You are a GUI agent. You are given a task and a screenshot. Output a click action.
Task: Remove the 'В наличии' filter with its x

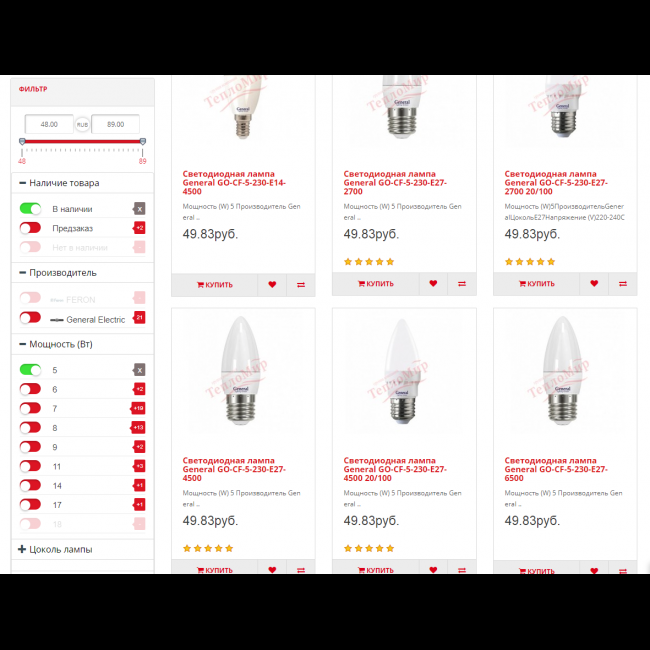coord(140,209)
